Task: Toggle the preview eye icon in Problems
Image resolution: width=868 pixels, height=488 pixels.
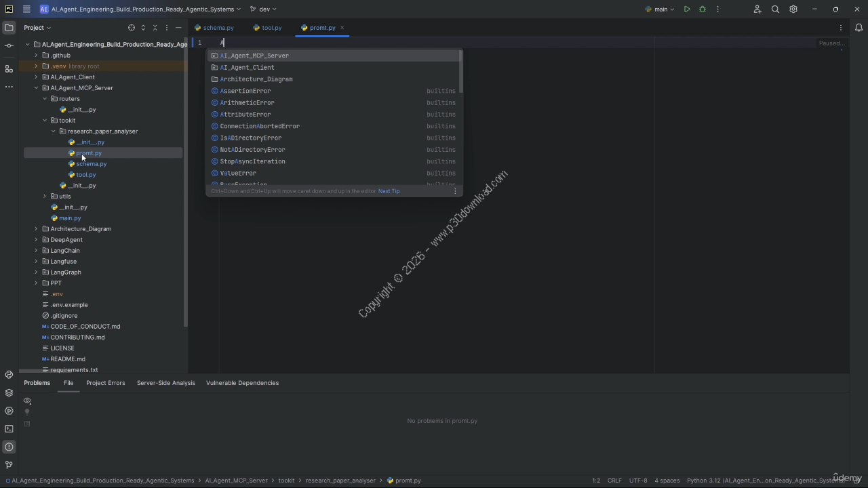Action: click(x=27, y=401)
